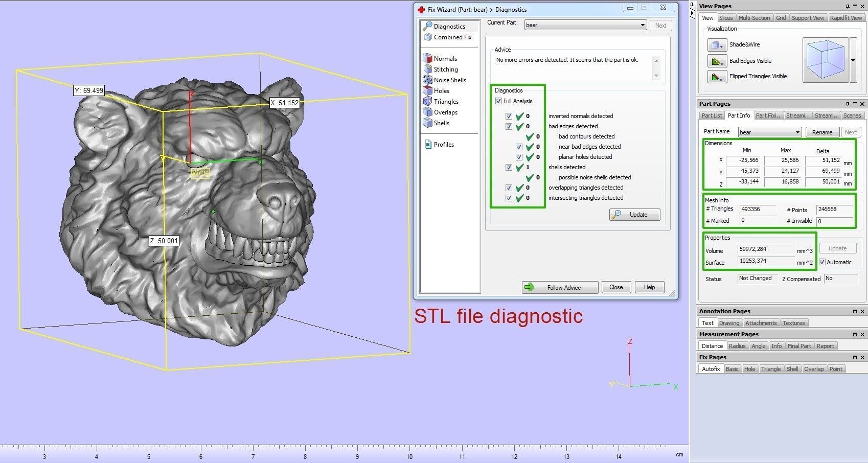
Task: Pin the View Pages panel
Action: [848, 6]
